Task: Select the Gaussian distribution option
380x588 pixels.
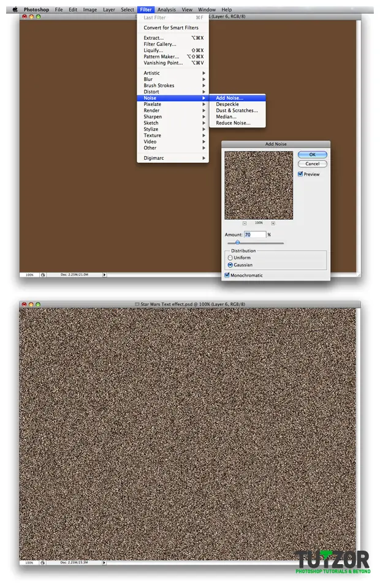Action: (x=230, y=265)
